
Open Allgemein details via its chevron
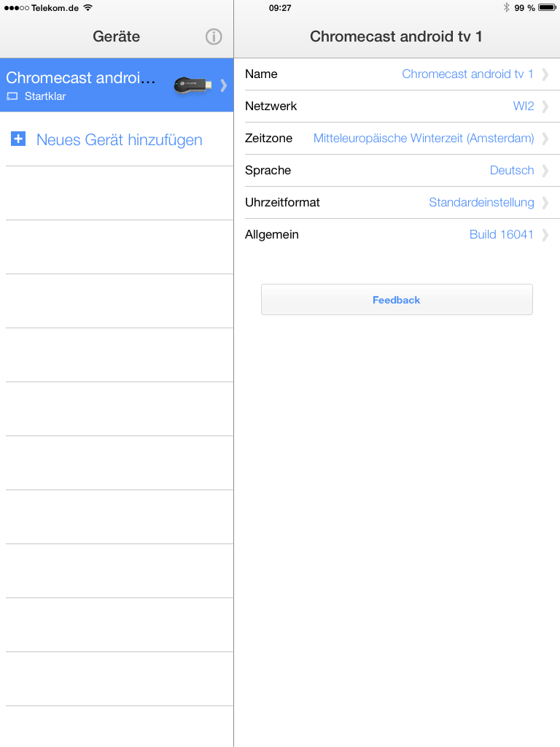click(545, 235)
